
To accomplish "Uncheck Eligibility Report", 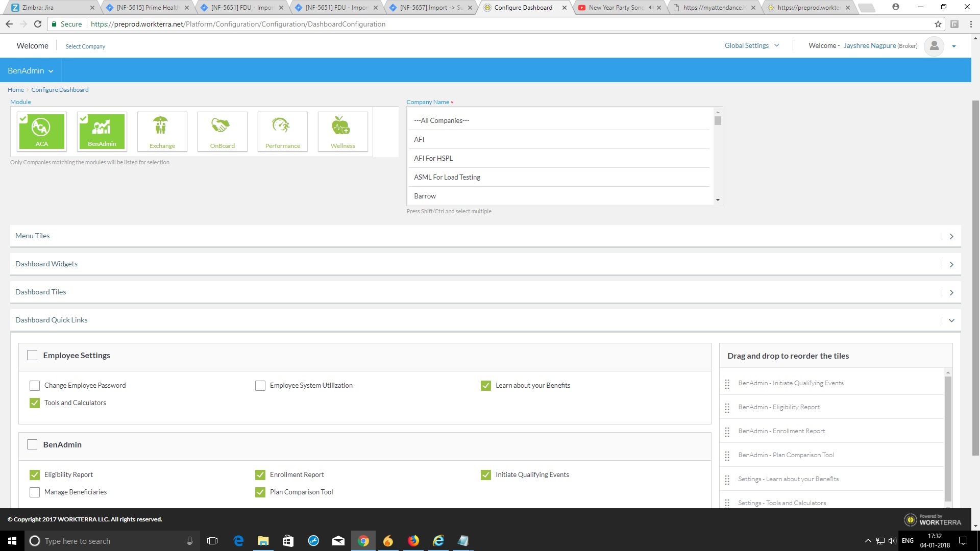I will [35, 475].
